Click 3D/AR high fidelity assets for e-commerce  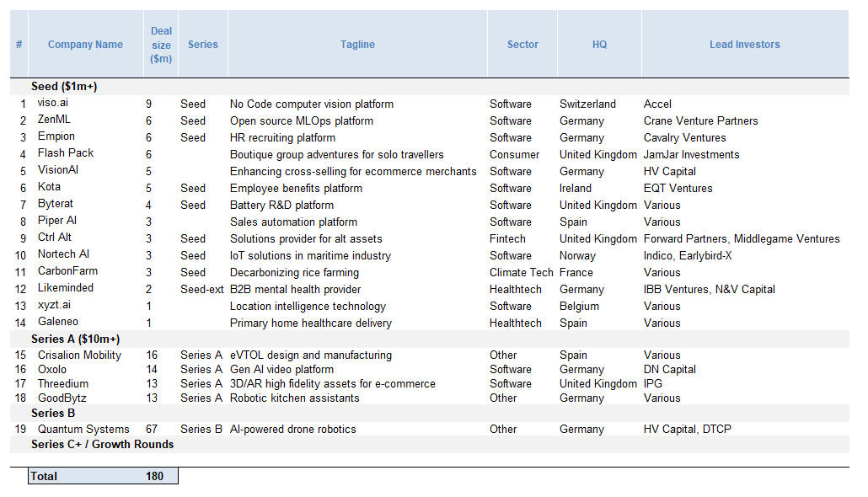pos(333,383)
